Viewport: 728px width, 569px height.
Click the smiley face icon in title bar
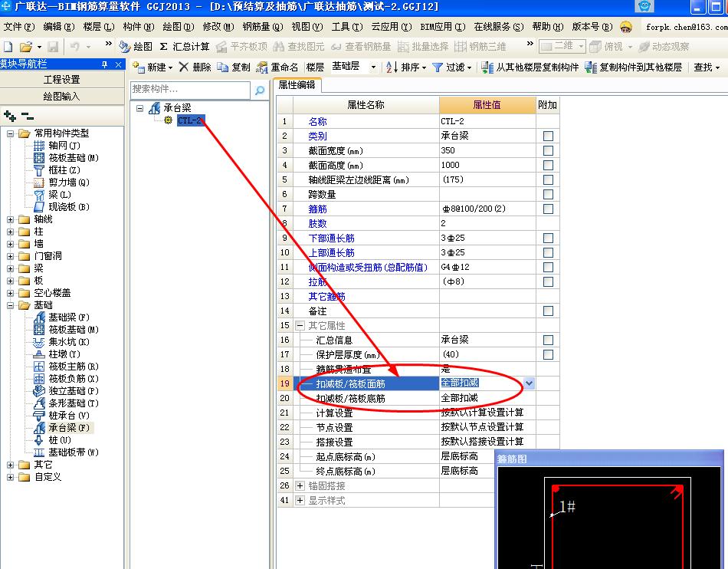pyautogui.click(x=644, y=6)
